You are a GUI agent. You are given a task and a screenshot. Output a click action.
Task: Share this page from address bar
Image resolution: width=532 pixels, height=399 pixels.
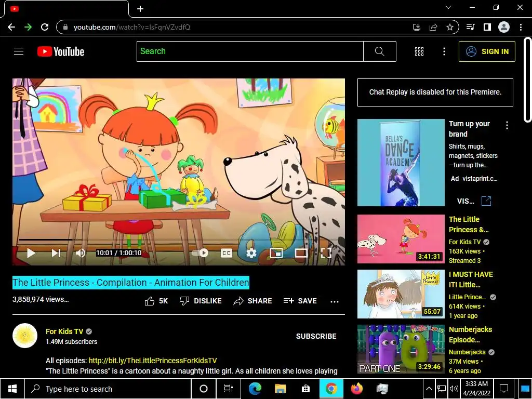[433, 27]
